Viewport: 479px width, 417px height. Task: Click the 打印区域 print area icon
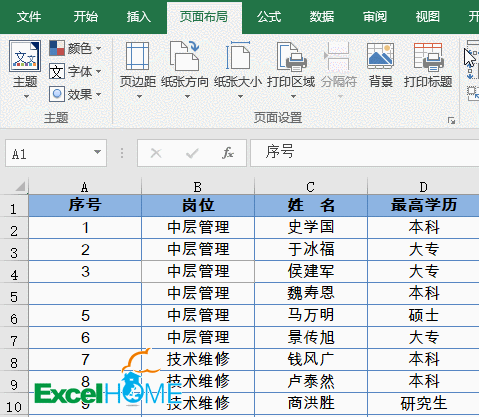point(291,57)
